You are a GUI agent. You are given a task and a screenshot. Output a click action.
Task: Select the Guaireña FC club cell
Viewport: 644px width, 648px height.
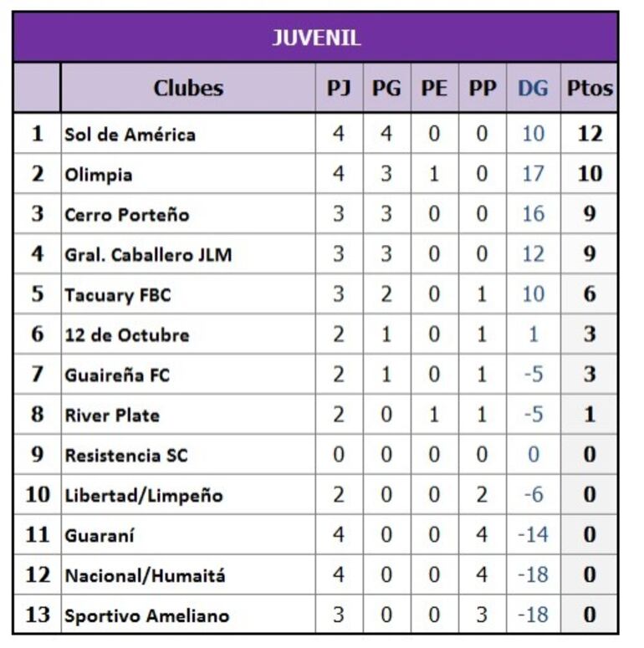click(117, 375)
